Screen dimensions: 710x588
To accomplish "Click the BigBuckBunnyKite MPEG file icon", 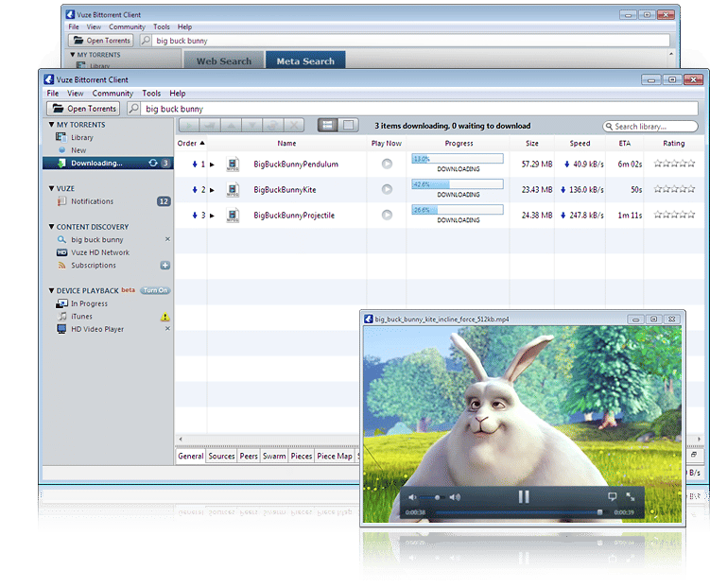I will coord(233,189).
